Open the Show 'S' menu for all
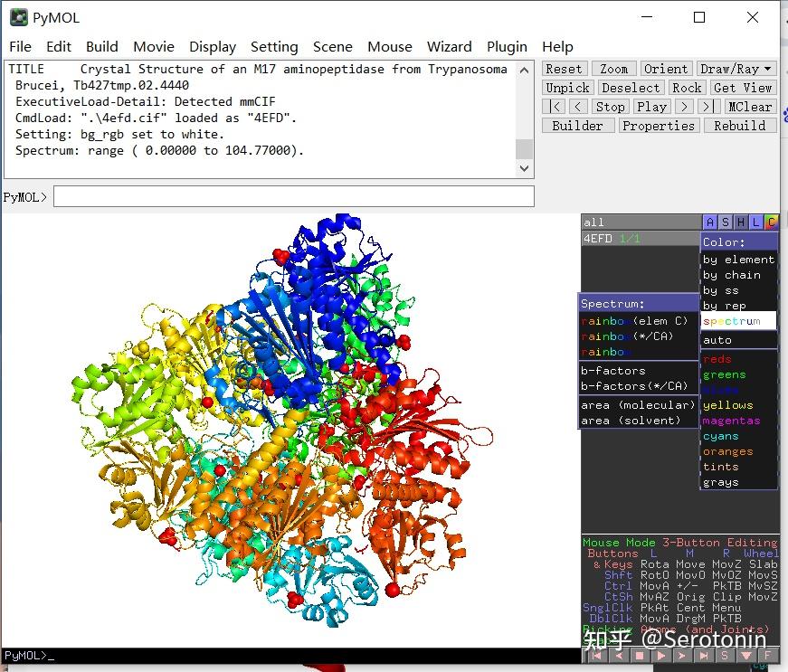This screenshot has width=788, height=672. click(x=726, y=222)
